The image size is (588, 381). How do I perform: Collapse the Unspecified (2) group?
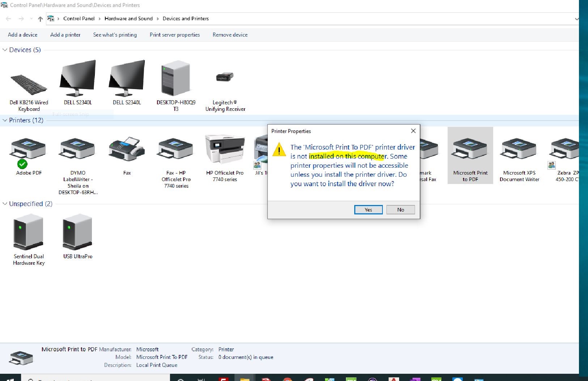tap(5, 204)
